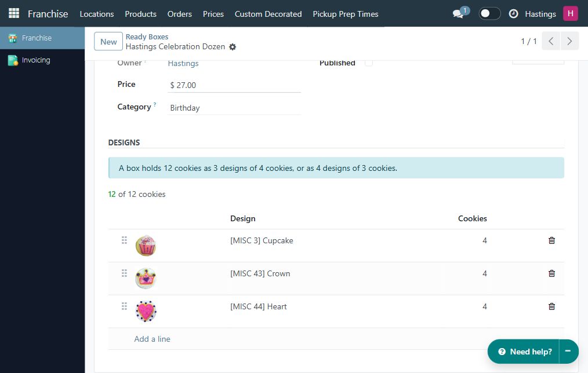This screenshot has width=588, height=373.
Task: Click the Franchise sidebar app icon
Action: pos(13,38)
